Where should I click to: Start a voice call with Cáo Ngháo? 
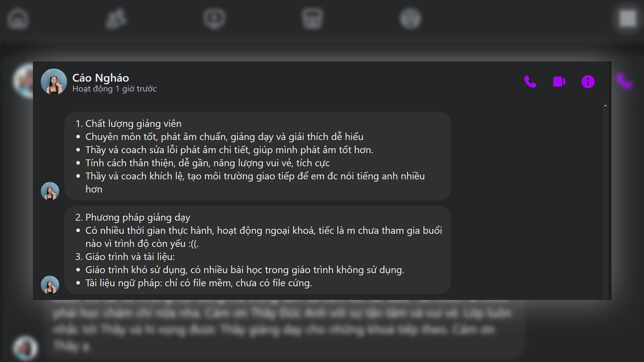click(x=530, y=82)
